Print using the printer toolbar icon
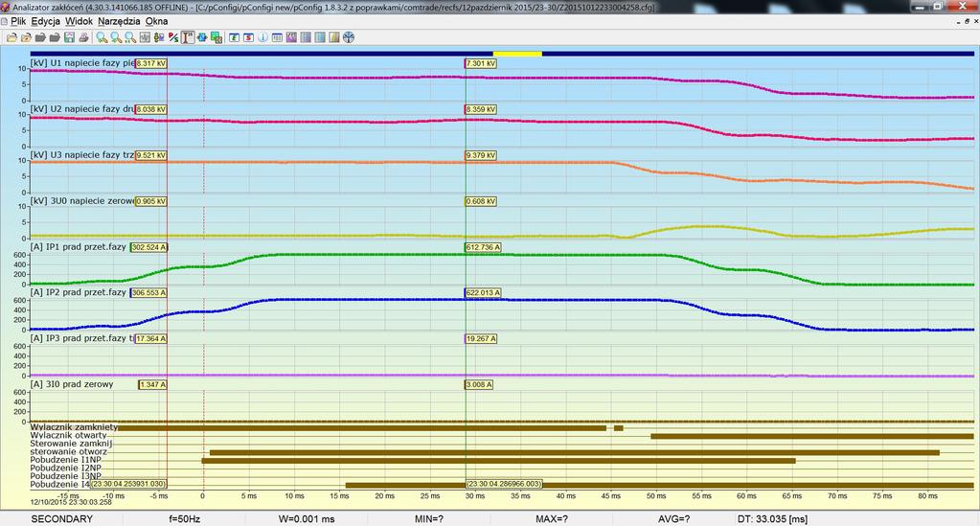The image size is (980, 526). click(83, 37)
